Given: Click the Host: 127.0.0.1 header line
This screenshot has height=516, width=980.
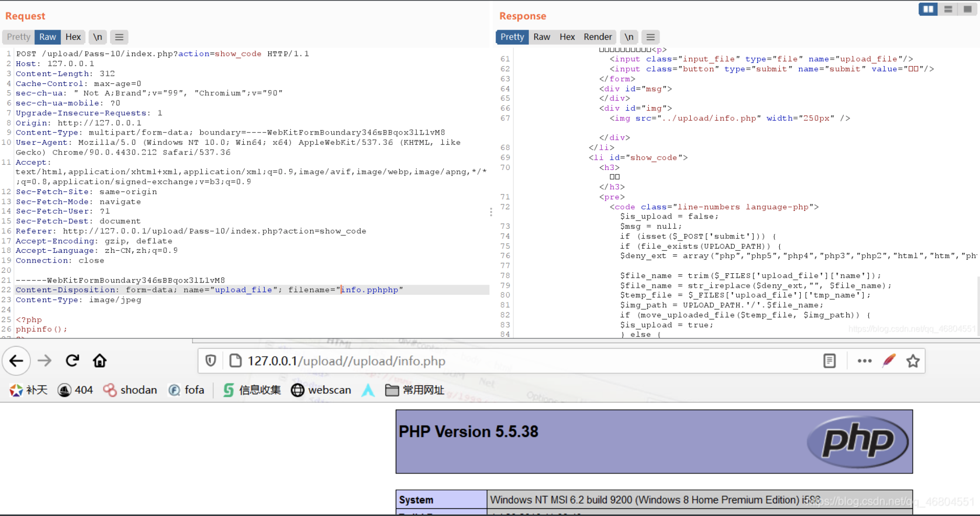Looking at the screenshot, I should click(55, 63).
